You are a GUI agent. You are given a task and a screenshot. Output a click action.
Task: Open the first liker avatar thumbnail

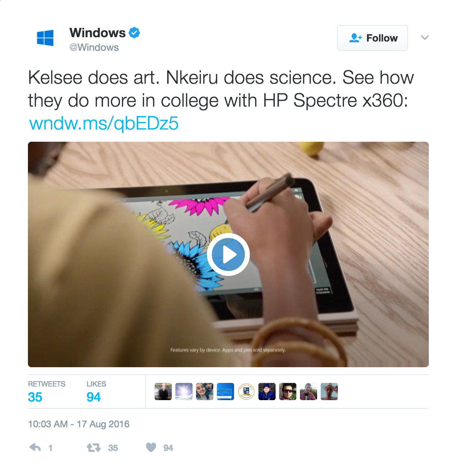coord(163,392)
